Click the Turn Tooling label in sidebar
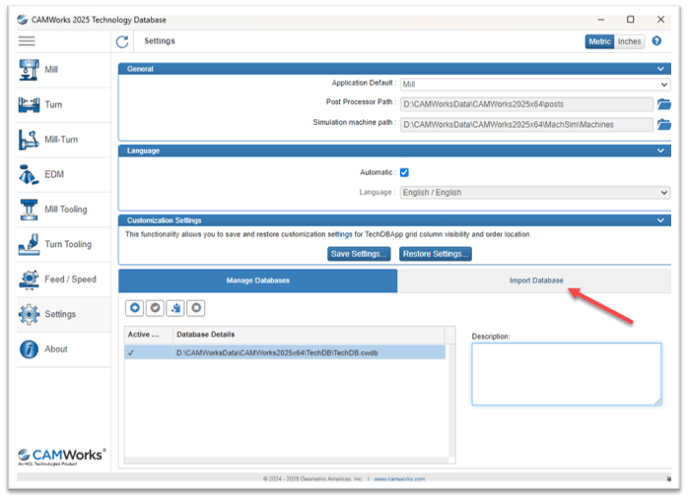Image resolution: width=688 pixels, height=500 pixels. click(x=68, y=244)
